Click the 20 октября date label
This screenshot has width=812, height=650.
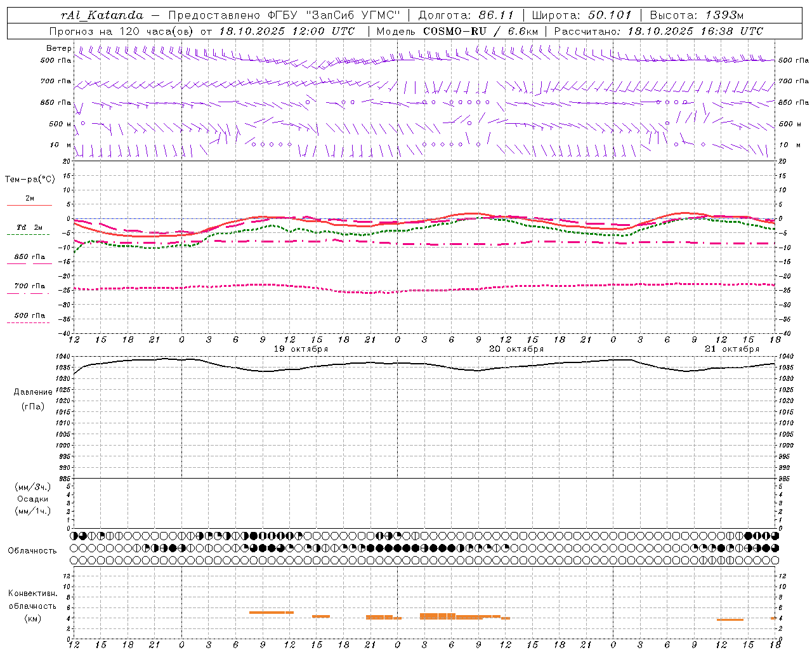point(516,349)
